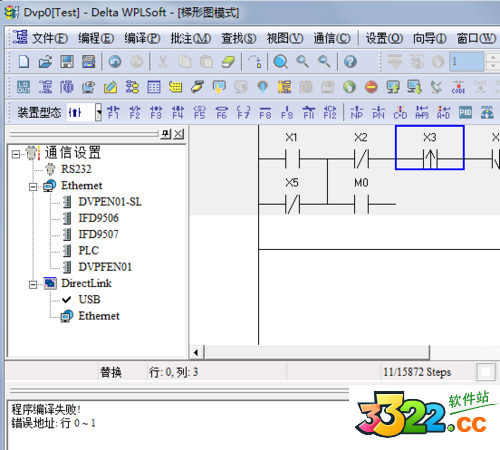Open the grid table icon
500x450 pixels.
point(154,87)
